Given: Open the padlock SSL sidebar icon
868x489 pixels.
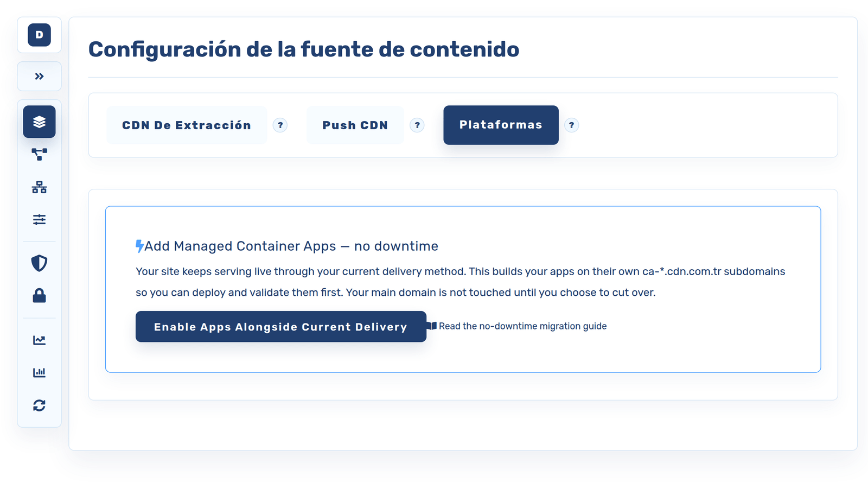Looking at the screenshot, I should tap(39, 296).
